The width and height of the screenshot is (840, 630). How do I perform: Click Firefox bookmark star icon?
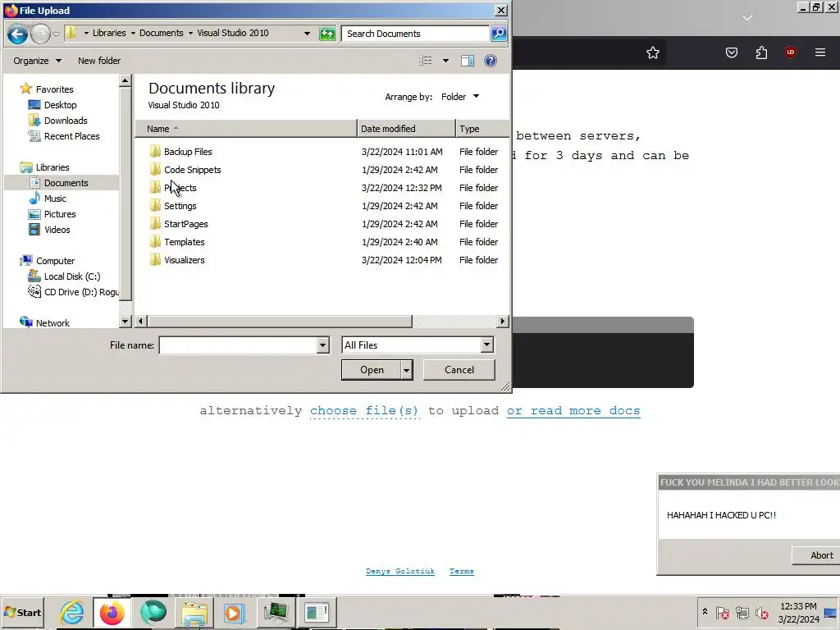652,52
